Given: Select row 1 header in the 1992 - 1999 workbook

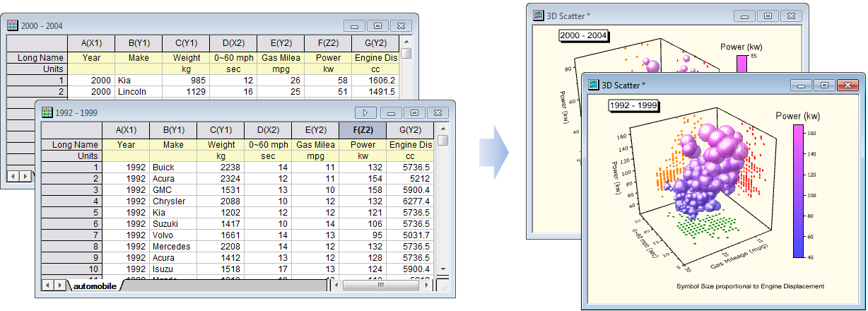Looking at the screenshot, I should (x=72, y=167).
